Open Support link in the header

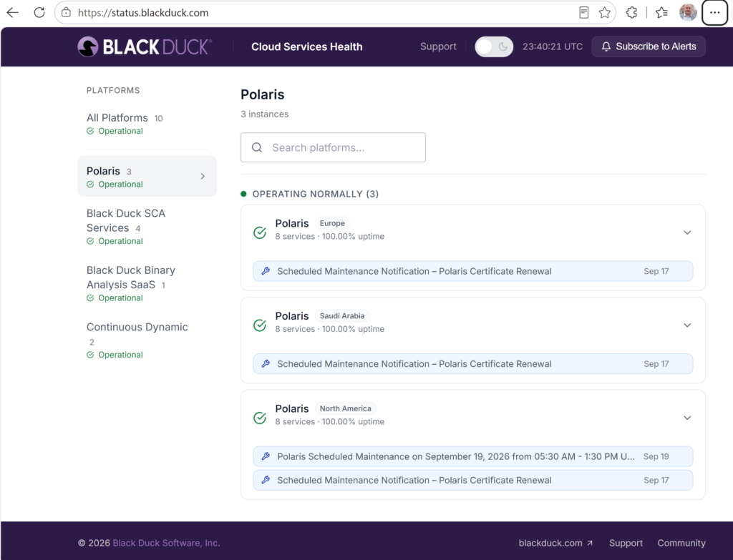tap(438, 46)
